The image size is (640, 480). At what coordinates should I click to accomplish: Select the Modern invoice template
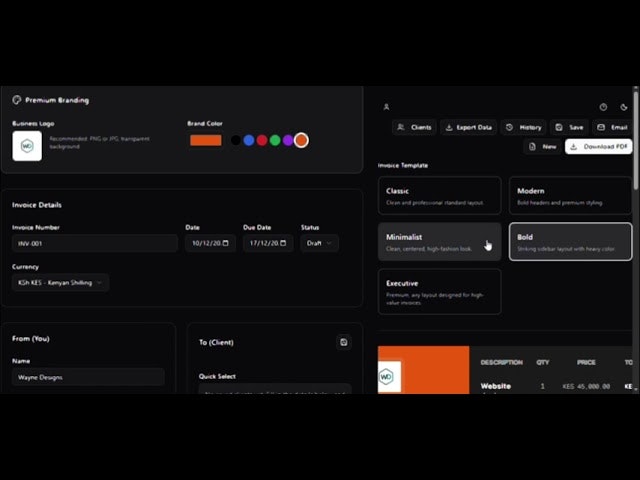[x=570, y=196]
